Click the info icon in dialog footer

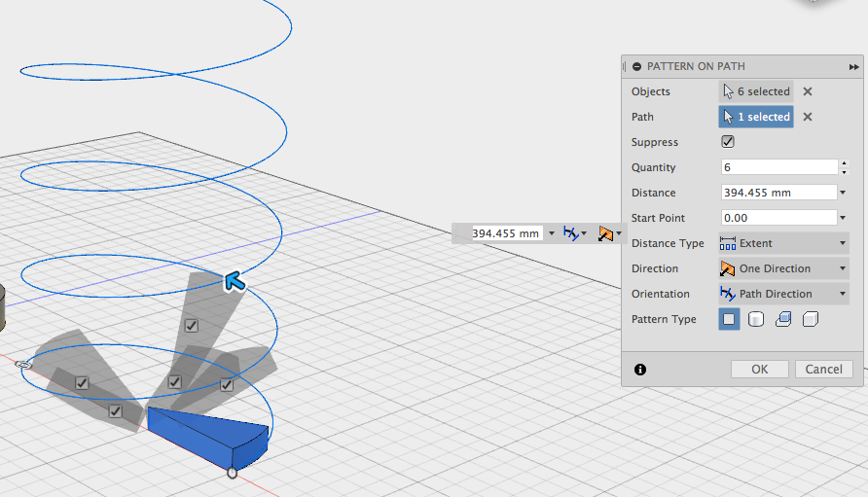click(640, 370)
